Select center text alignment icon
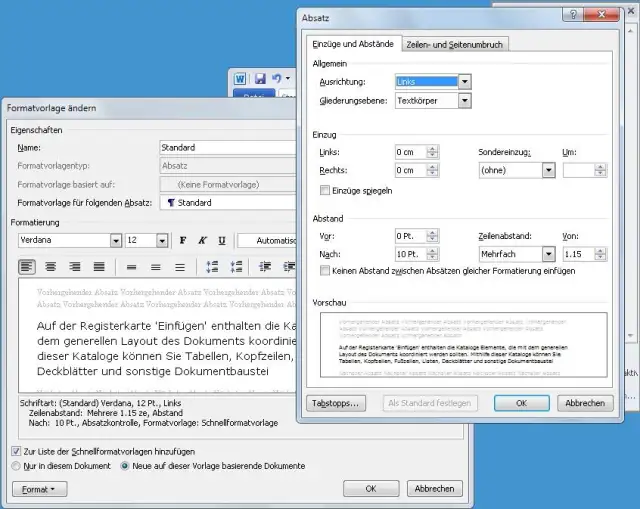640x509 pixels. click(51, 267)
